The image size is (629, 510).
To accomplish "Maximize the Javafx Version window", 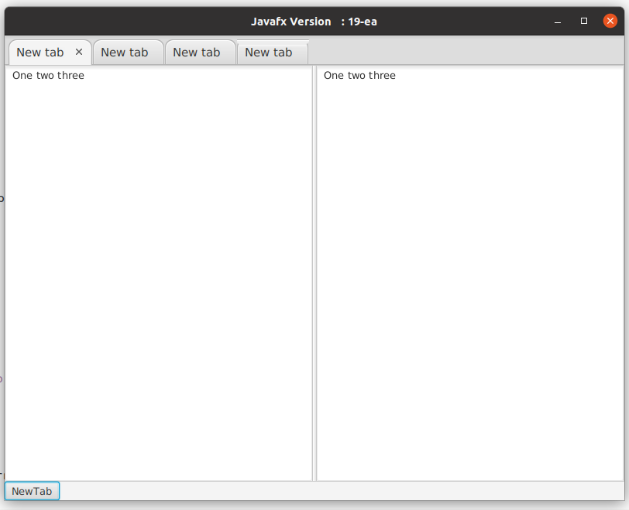I will [584, 21].
